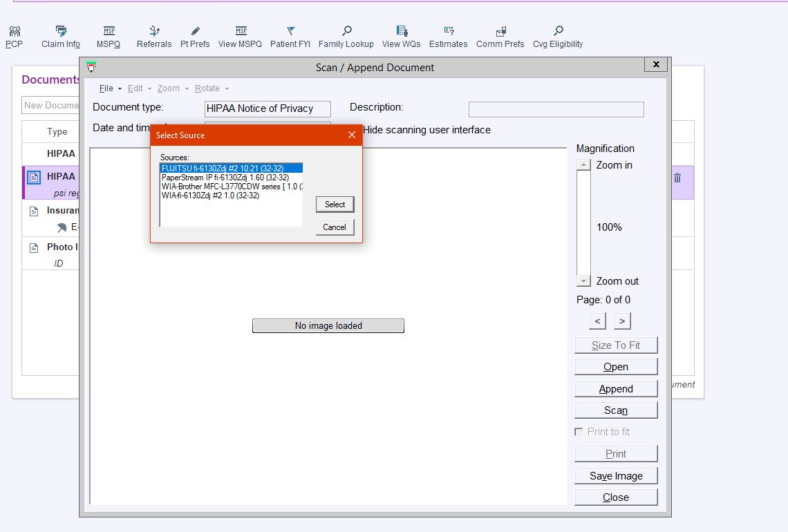Click the Pt Prefs pencil icon
Screen dimensions: 788x532
click(x=195, y=31)
